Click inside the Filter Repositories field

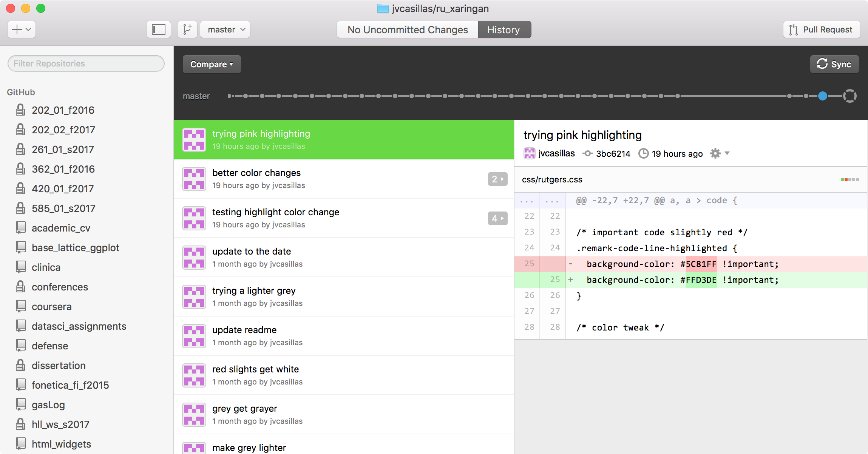click(x=86, y=63)
